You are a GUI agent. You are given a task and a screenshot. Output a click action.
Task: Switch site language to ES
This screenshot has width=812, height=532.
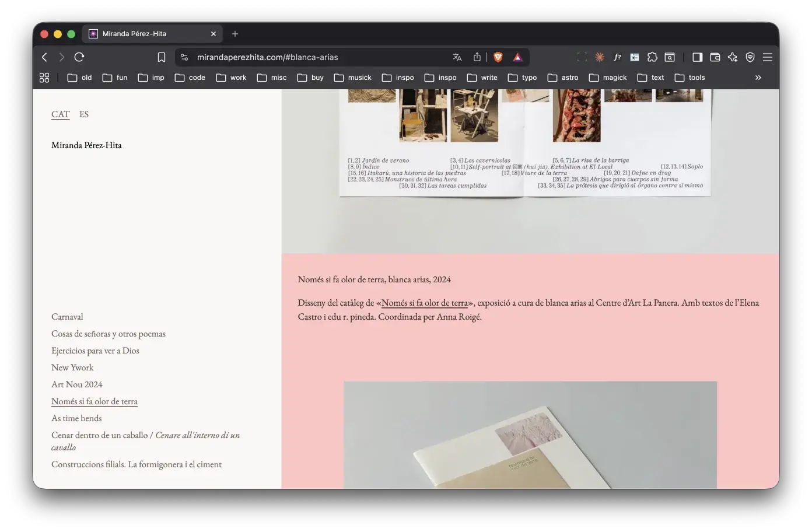point(84,114)
